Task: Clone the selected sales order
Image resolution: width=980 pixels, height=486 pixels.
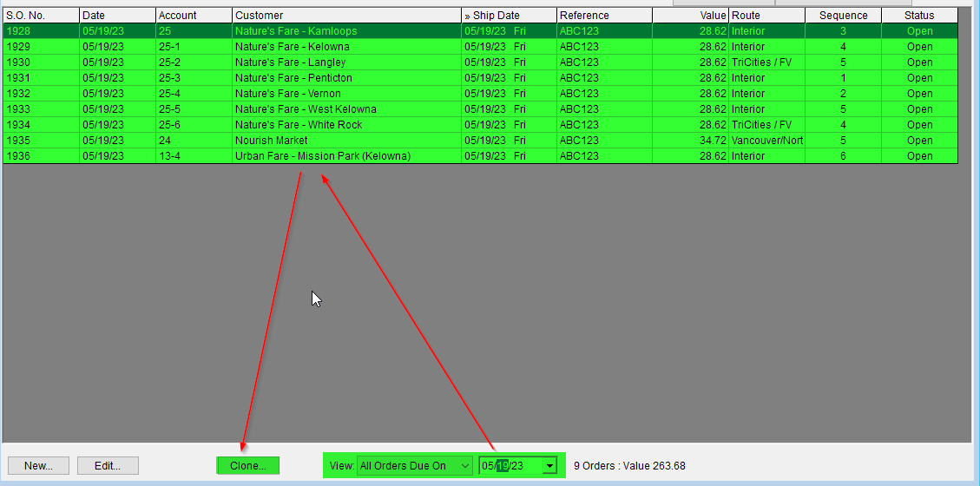Action: pos(248,465)
